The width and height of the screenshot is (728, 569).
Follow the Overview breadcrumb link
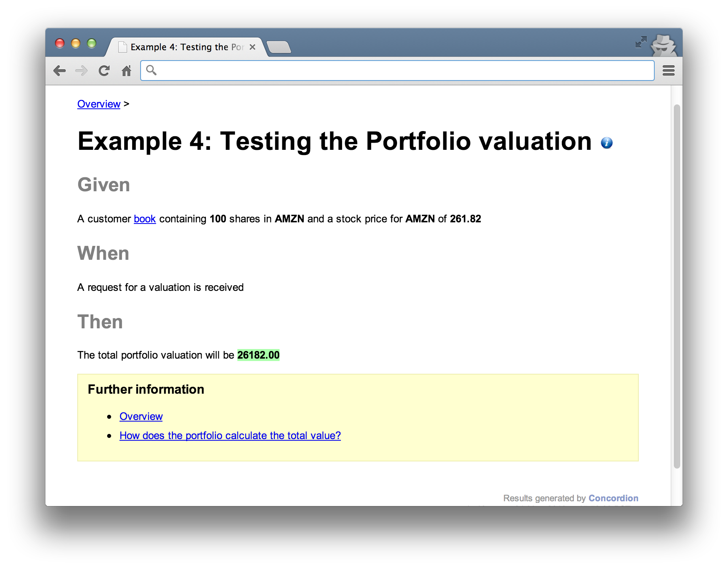coord(99,104)
